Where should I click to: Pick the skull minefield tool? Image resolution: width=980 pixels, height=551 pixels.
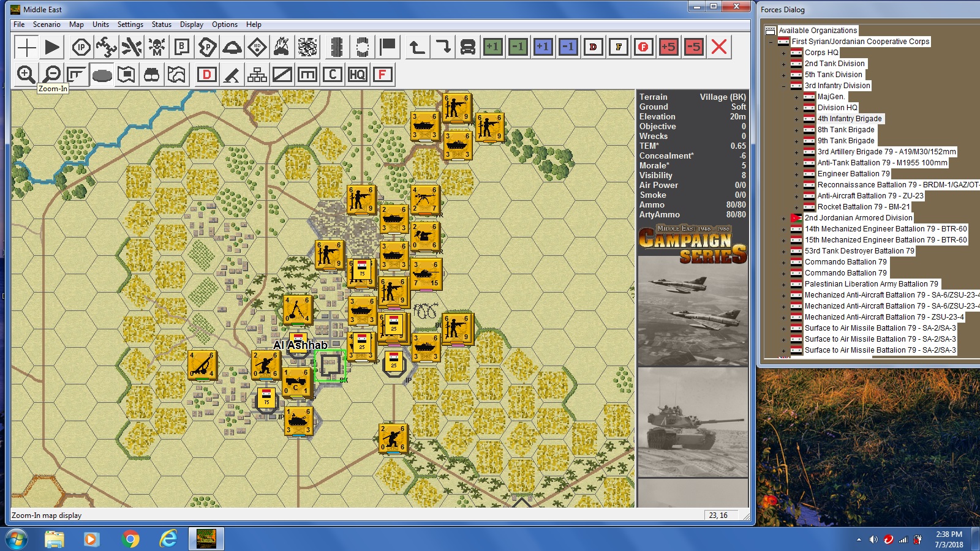point(157,47)
